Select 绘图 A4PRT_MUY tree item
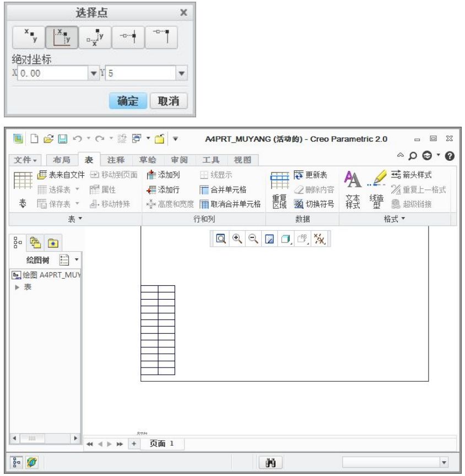The width and height of the screenshot is (465, 476). (x=46, y=275)
